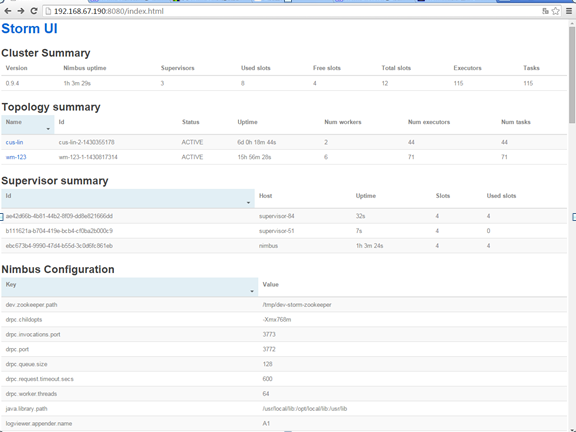Click host supervisor-51 cell
This screenshot has width=576, height=432.
coord(277,231)
